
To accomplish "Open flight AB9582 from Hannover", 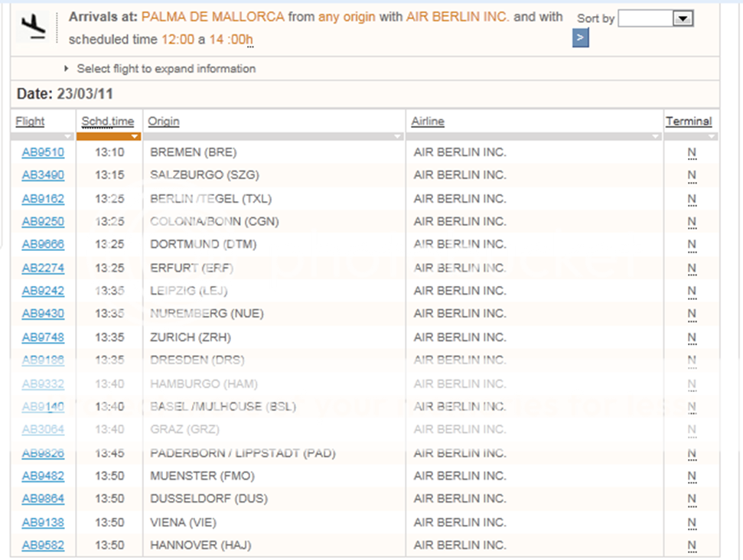I will tap(43, 545).
